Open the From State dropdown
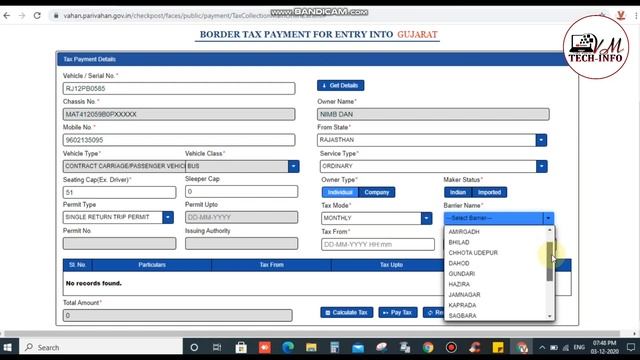Viewport: 640px width, 360px height. [x=541, y=140]
